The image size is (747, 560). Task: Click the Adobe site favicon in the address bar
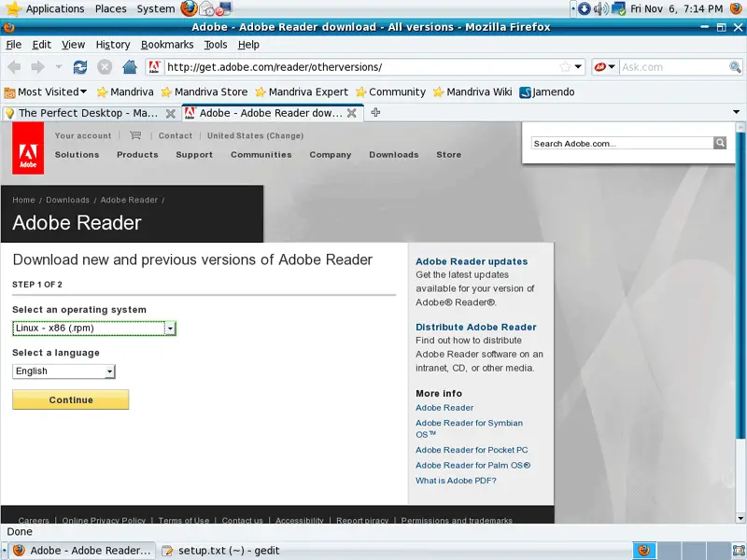click(x=154, y=67)
